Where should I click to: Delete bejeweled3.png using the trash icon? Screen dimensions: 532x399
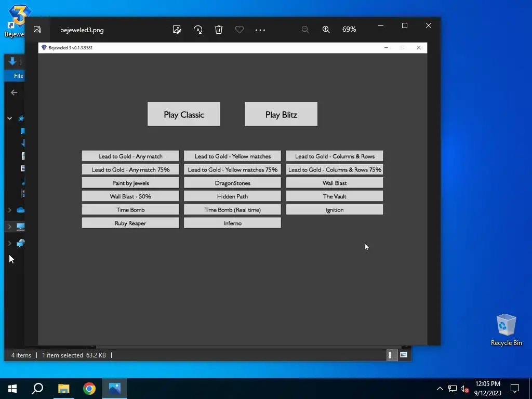(219, 30)
